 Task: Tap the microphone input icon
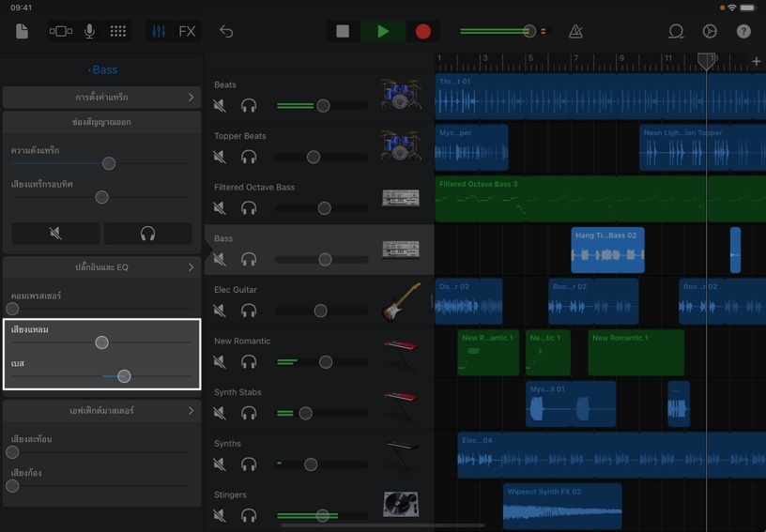coord(89,31)
